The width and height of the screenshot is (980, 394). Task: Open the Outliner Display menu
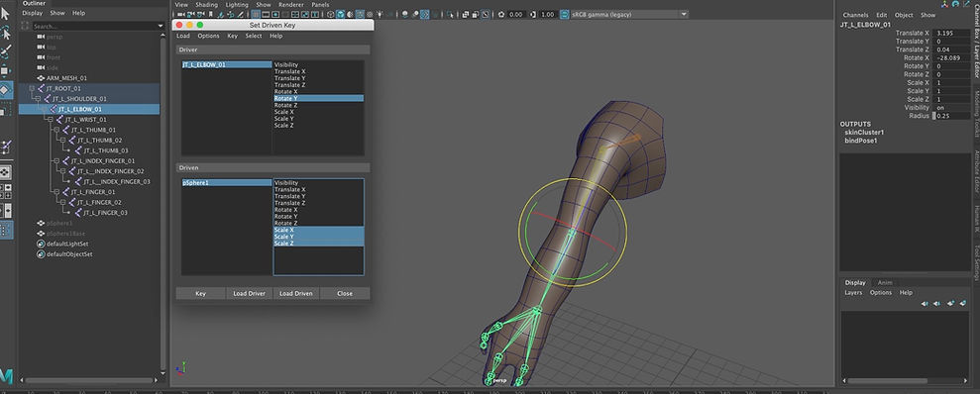[x=32, y=13]
